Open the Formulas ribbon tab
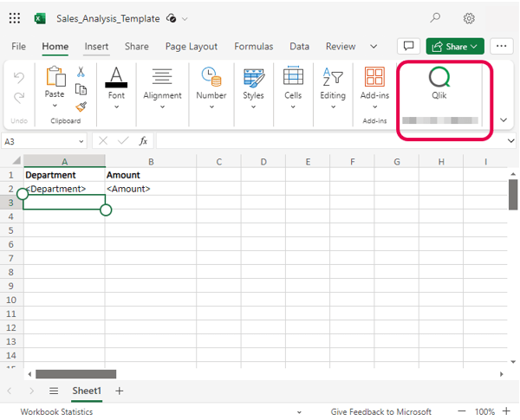The height and width of the screenshot is (420, 520). point(253,47)
